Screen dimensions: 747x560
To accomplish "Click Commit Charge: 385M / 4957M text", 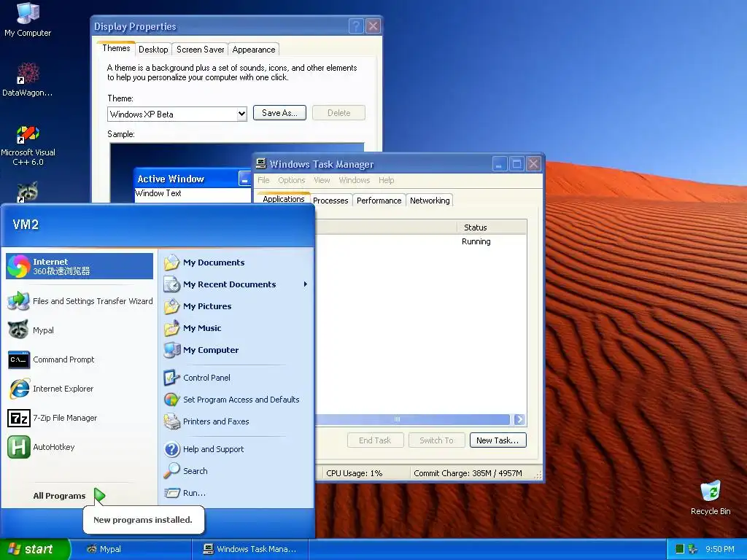I will (x=468, y=473).
